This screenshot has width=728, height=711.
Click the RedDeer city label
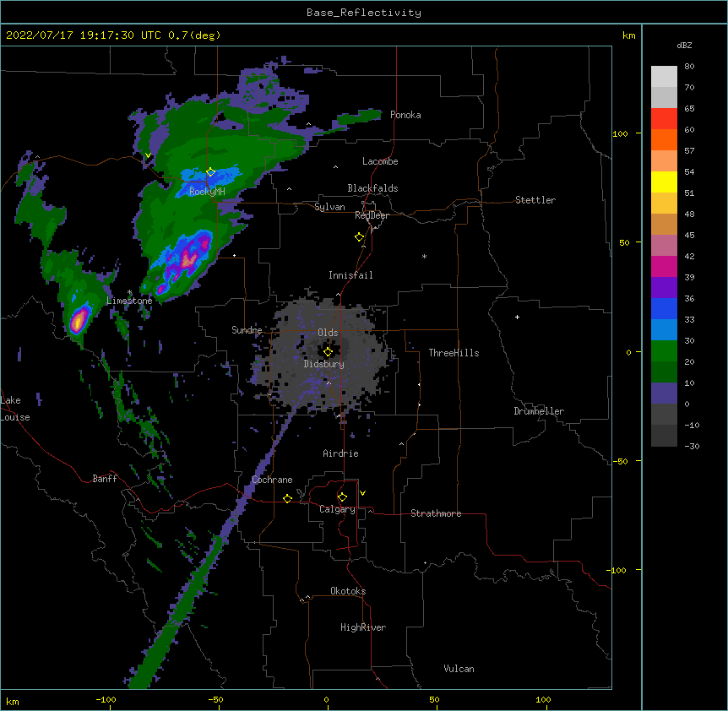click(372, 215)
